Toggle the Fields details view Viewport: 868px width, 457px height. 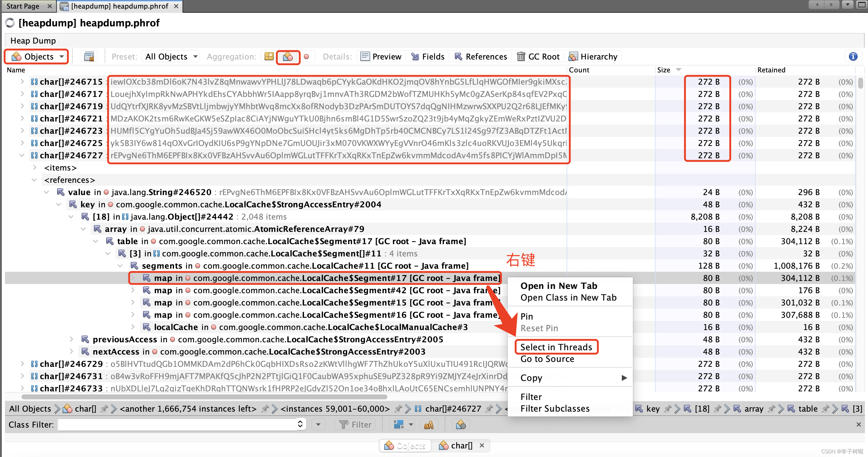click(428, 56)
